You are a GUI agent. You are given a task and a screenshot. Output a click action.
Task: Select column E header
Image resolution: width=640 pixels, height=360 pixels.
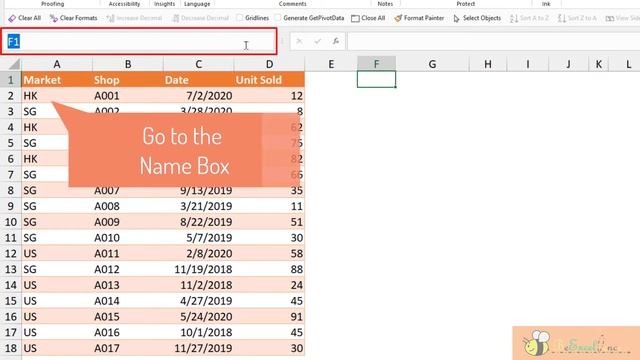click(x=331, y=64)
